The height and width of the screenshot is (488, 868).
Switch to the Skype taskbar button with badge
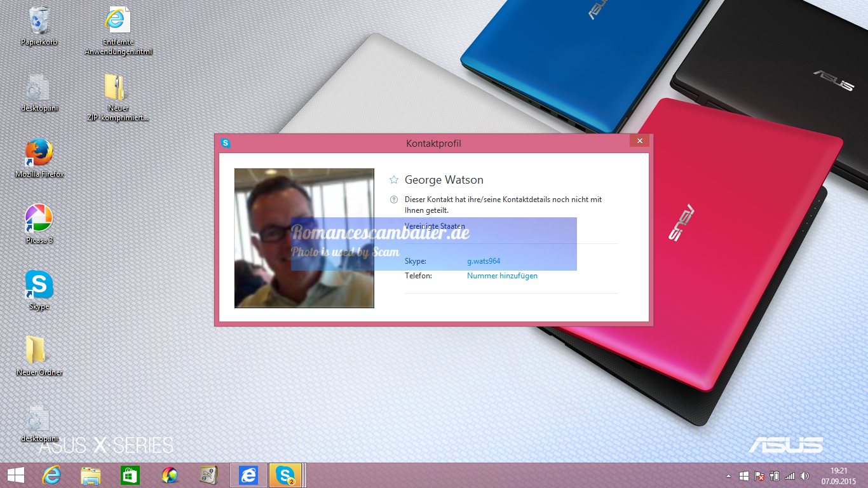(x=286, y=475)
